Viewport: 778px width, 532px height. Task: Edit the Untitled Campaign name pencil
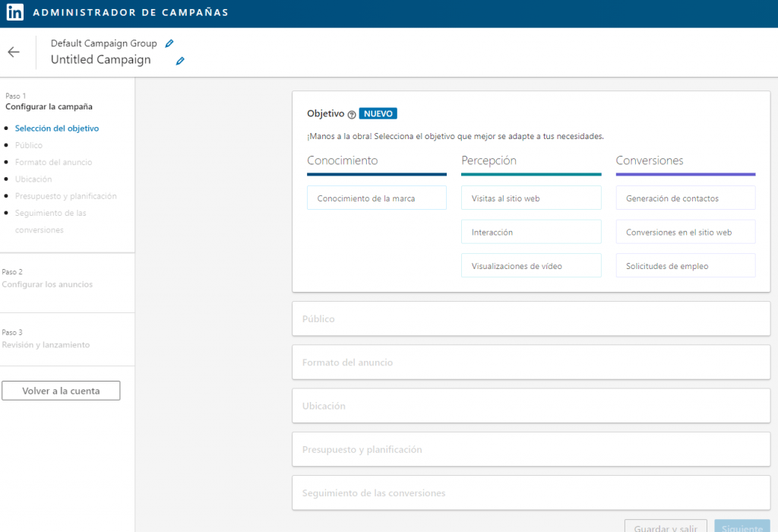180,61
